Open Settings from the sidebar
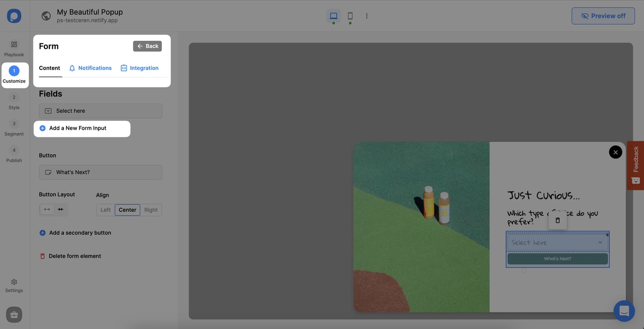The height and width of the screenshot is (329, 644). (x=14, y=285)
